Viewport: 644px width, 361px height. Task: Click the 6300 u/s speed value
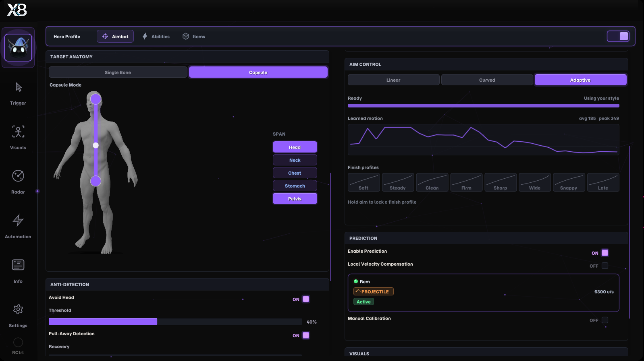604,292
